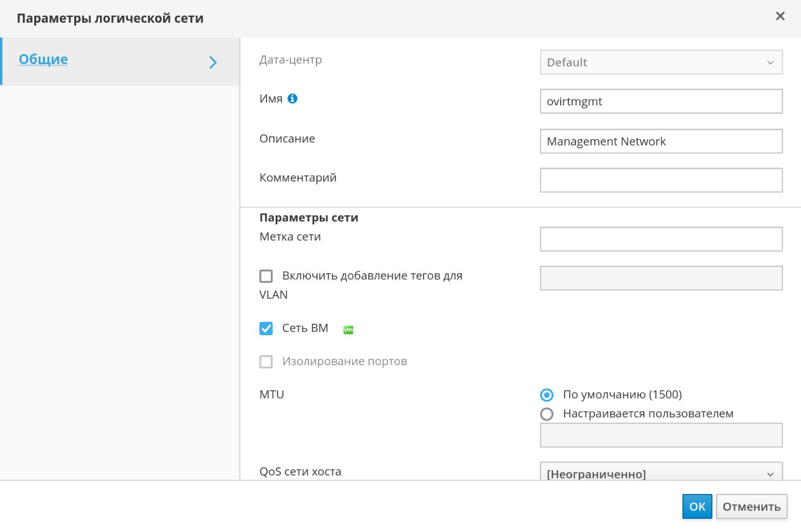Open the Дата-центр dropdown
801x532 pixels.
tap(661, 62)
